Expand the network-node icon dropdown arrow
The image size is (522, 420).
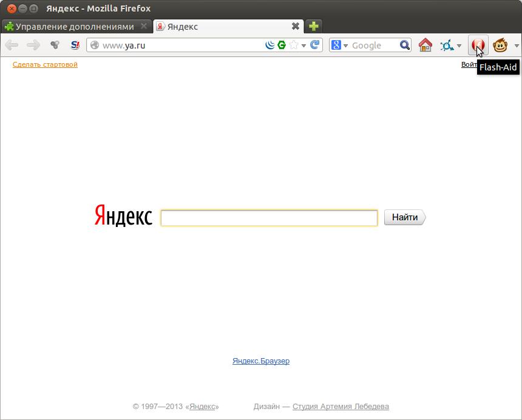[459, 46]
